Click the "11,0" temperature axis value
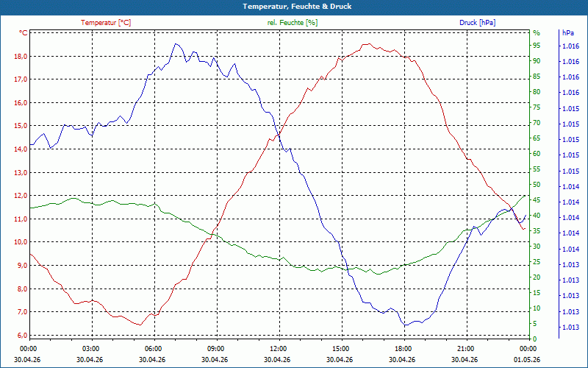588x368 pixels. click(21, 219)
